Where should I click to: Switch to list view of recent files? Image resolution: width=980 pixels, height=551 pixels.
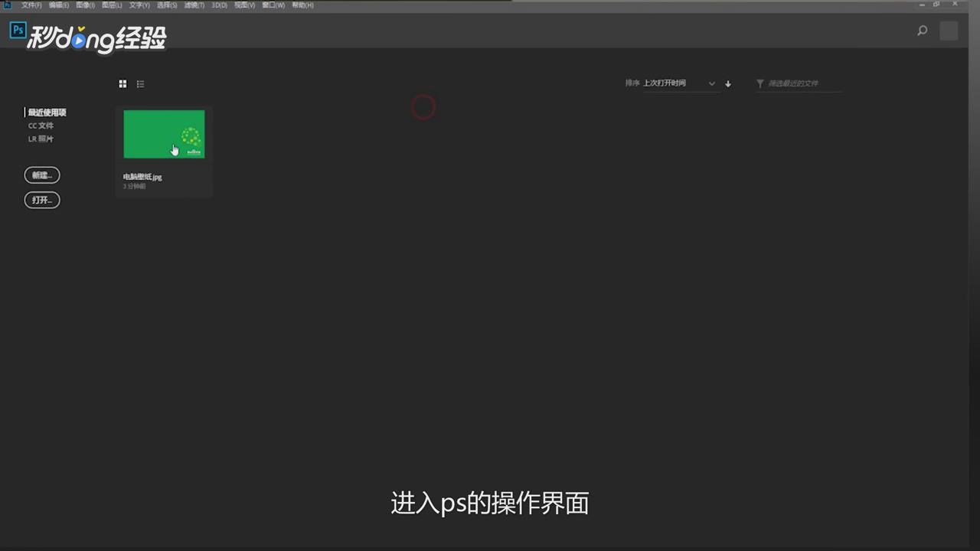(140, 84)
